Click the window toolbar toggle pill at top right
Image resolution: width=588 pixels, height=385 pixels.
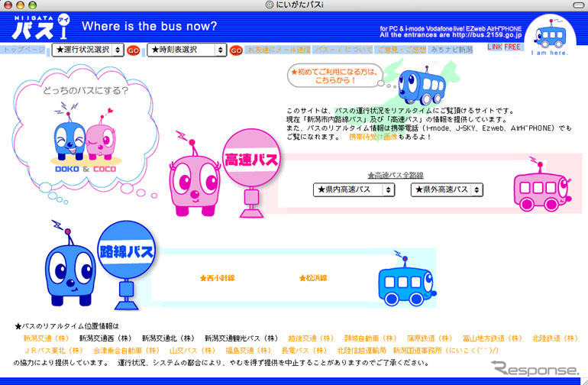pos(579,5)
